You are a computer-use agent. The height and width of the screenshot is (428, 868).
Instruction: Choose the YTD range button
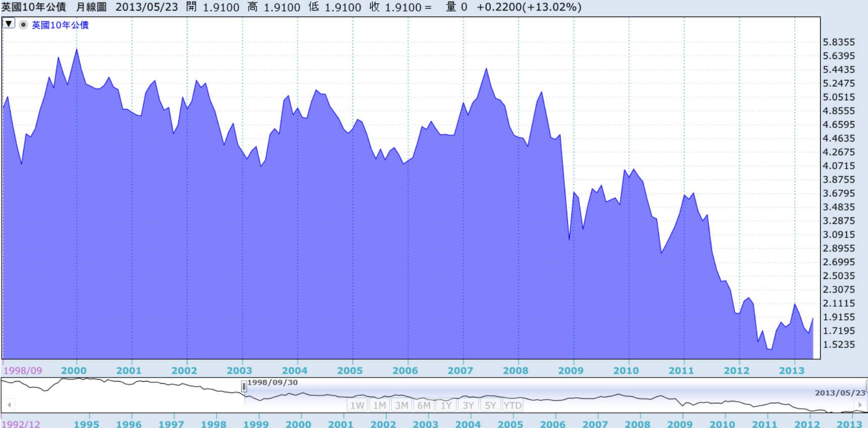512,405
